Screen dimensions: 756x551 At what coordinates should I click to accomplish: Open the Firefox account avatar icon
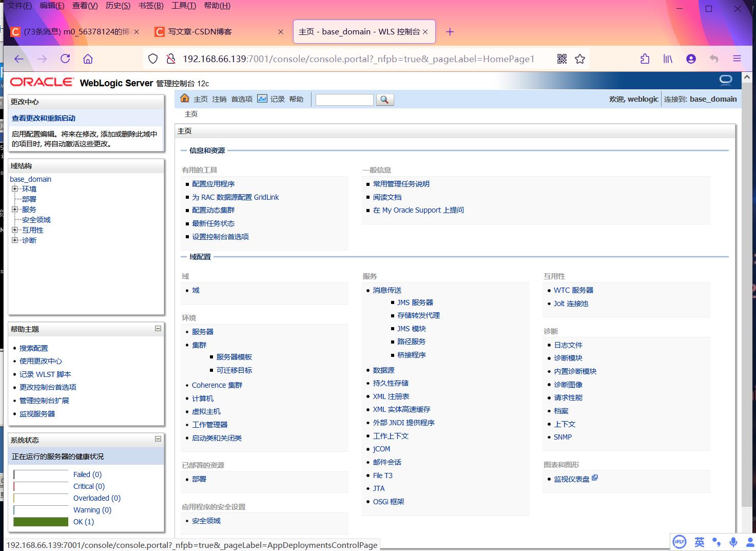tap(691, 59)
